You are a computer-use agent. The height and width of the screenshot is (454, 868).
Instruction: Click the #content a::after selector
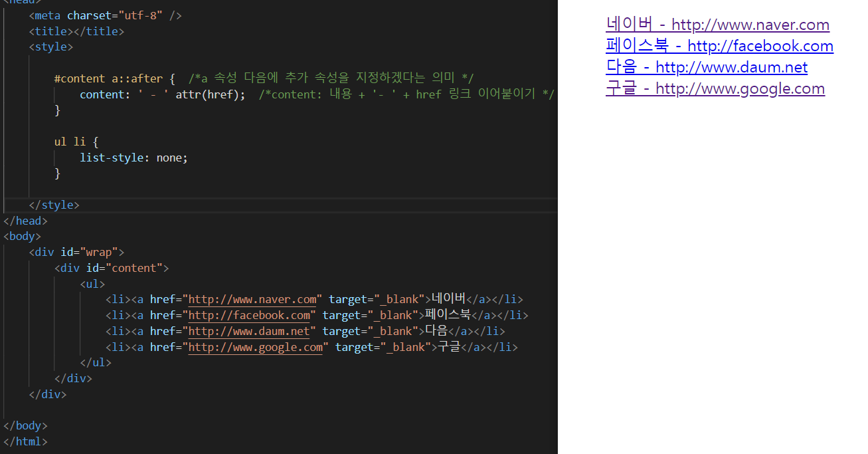coord(108,78)
